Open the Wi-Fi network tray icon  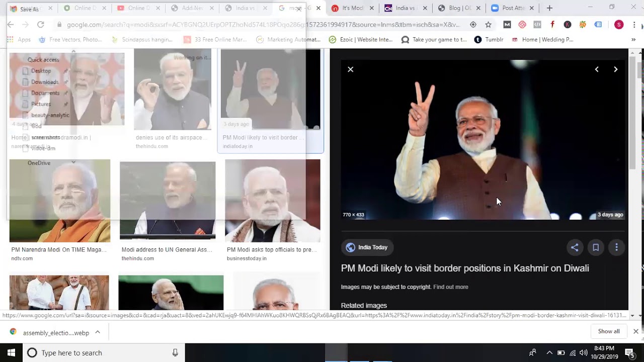(573, 353)
